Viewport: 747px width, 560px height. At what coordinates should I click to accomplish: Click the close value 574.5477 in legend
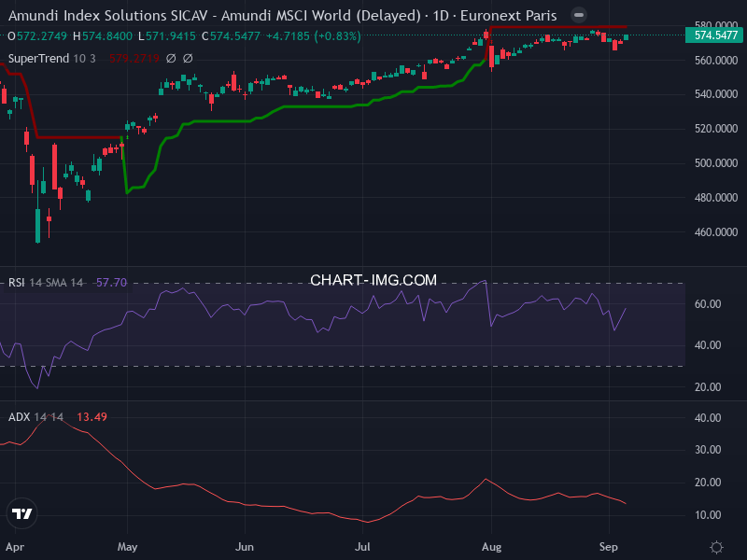235,36
